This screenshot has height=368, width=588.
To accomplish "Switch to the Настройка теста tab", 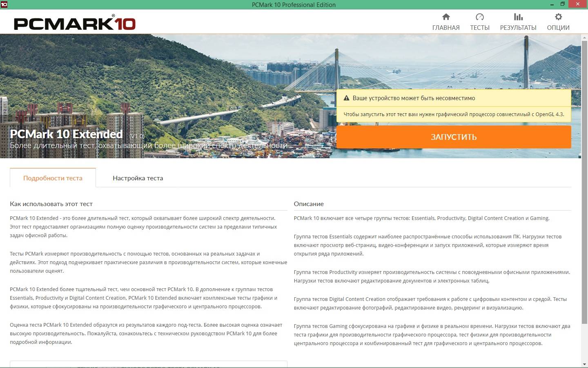I will pyautogui.click(x=138, y=178).
